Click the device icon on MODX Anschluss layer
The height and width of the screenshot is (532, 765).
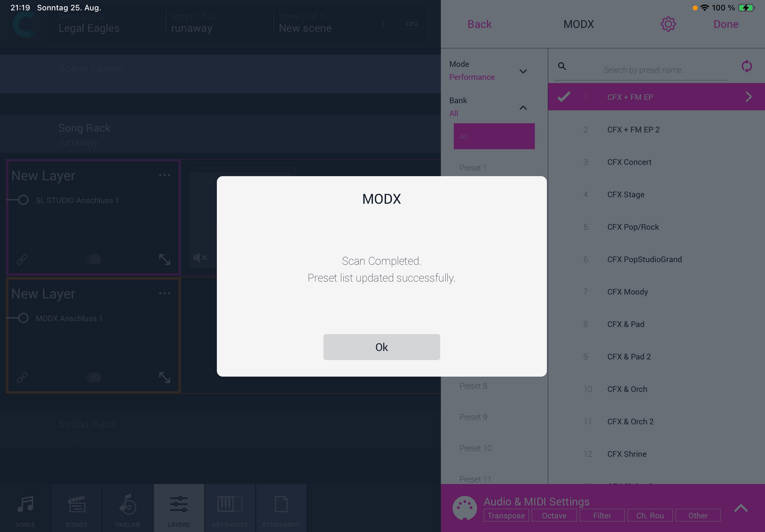coord(93,378)
